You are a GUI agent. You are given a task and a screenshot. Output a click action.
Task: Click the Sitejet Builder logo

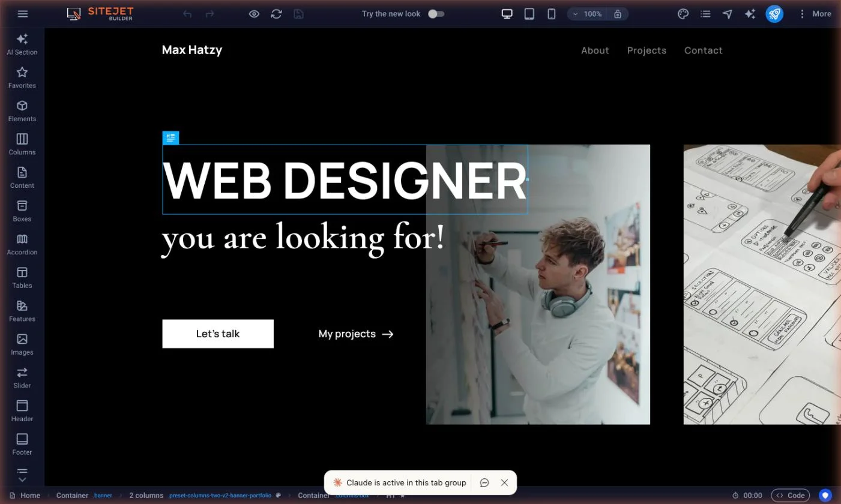coord(100,14)
